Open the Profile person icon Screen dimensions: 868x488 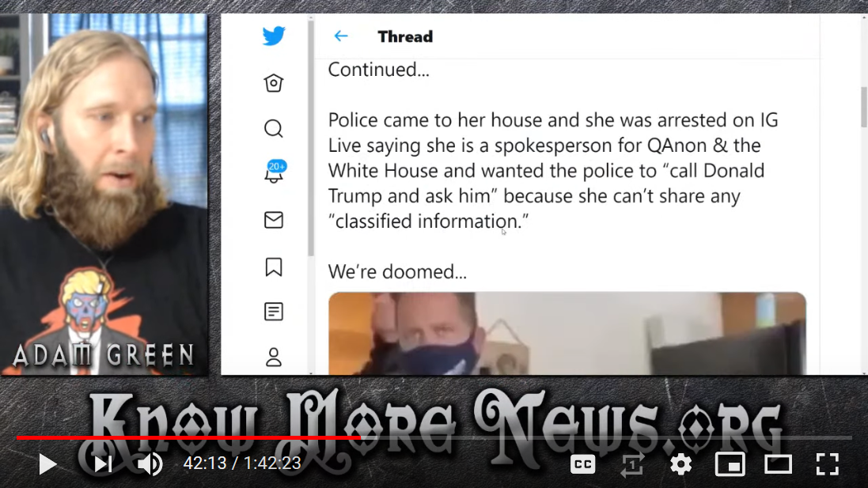click(x=274, y=357)
